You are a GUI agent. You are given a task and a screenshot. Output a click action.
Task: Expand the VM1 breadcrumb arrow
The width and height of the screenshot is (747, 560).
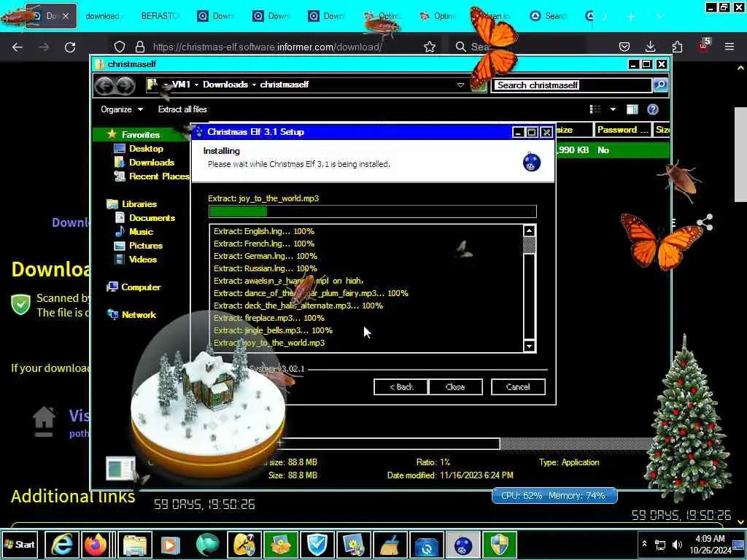click(x=196, y=85)
